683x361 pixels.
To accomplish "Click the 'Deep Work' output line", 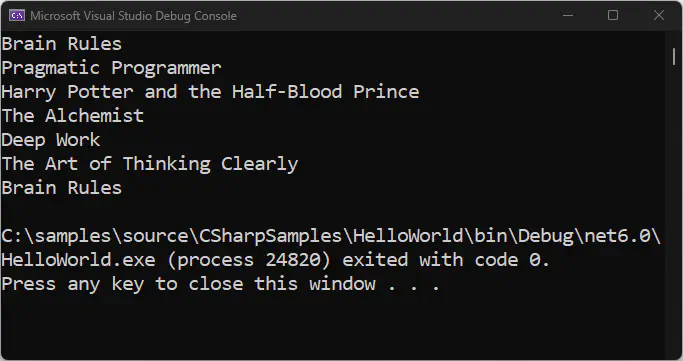I will click(51, 140).
